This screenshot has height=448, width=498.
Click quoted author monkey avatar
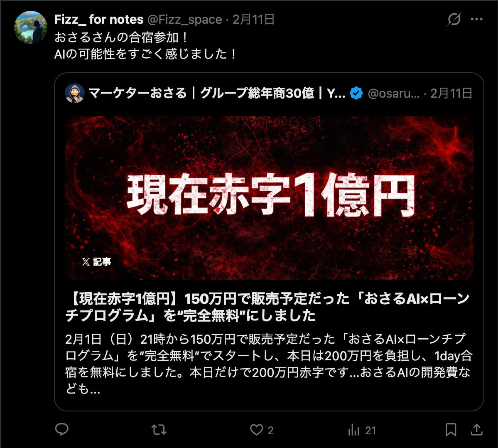(75, 94)
